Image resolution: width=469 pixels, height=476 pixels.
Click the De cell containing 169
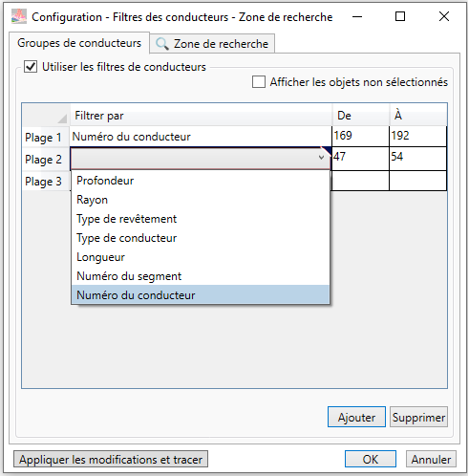360,137
